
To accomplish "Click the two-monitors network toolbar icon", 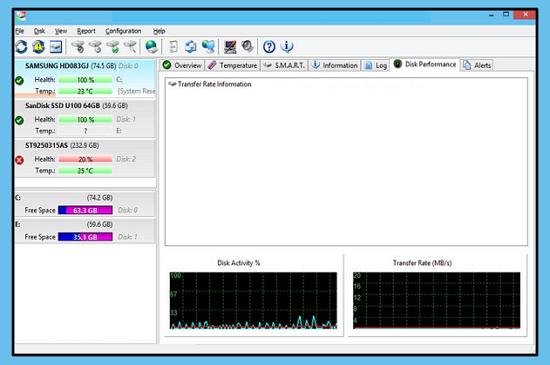I will coord(208,47).
